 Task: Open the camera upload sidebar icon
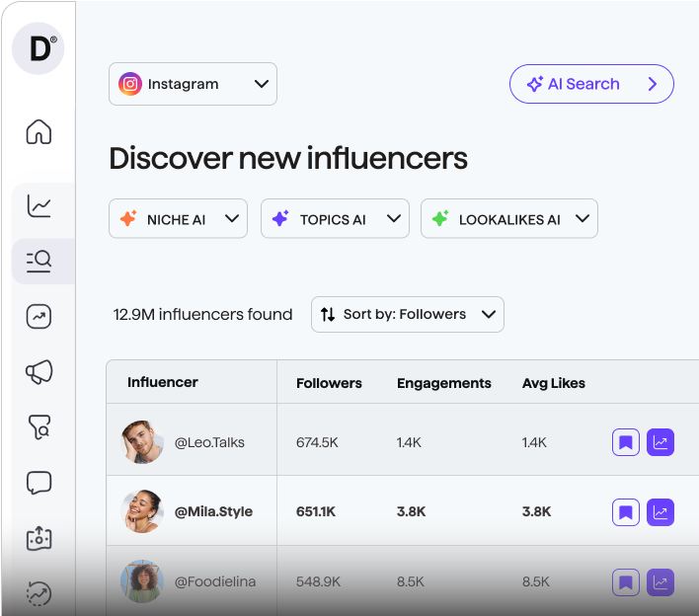39,538
